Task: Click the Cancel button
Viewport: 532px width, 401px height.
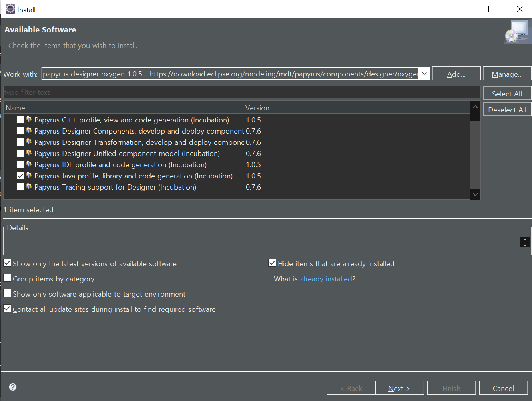Action: 503,388
